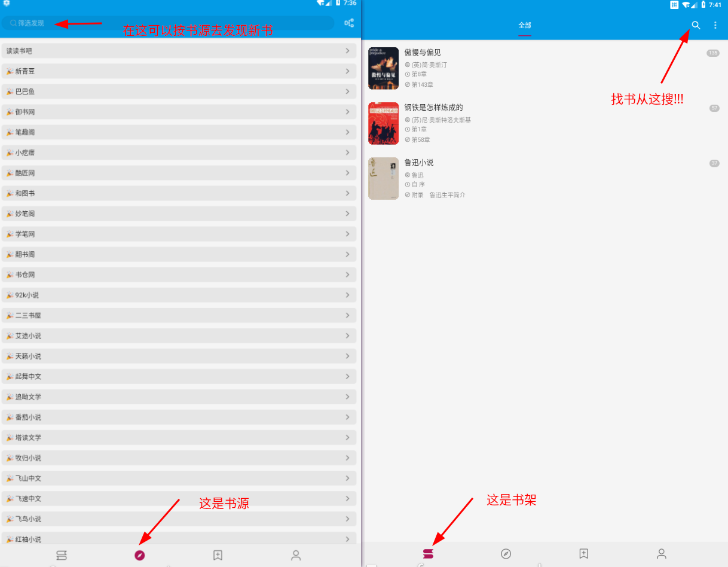
Task: Tap highlighted bookshelf icon in right bottom navigation
Action: tap(428, 554)
